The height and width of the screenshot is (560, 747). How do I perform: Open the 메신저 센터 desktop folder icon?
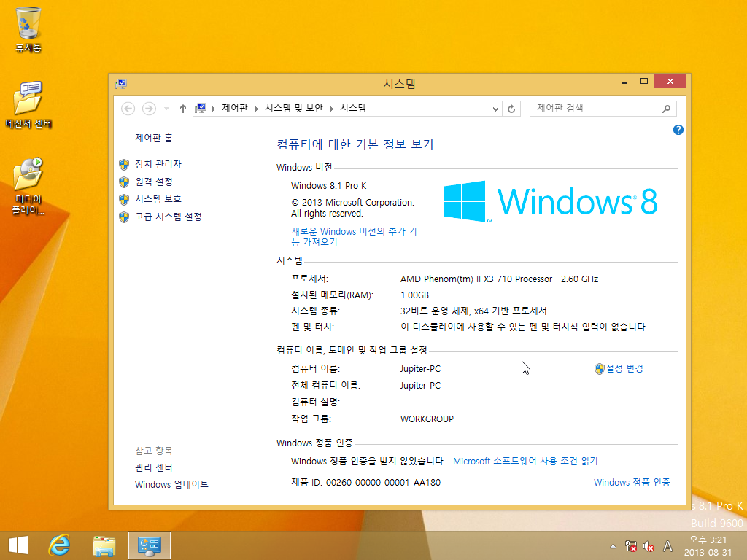click(x=28, y=104)
